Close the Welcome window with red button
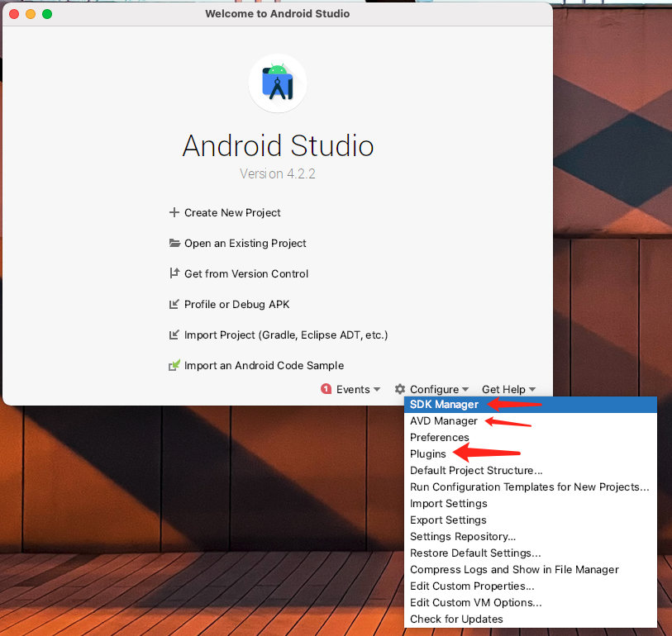 [14, 14]
